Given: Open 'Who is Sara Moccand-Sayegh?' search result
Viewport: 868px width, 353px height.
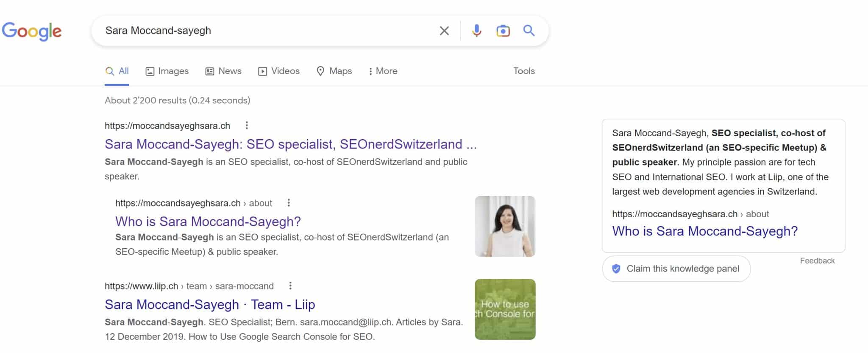Looking at the screenshot, I should [208, 221].
